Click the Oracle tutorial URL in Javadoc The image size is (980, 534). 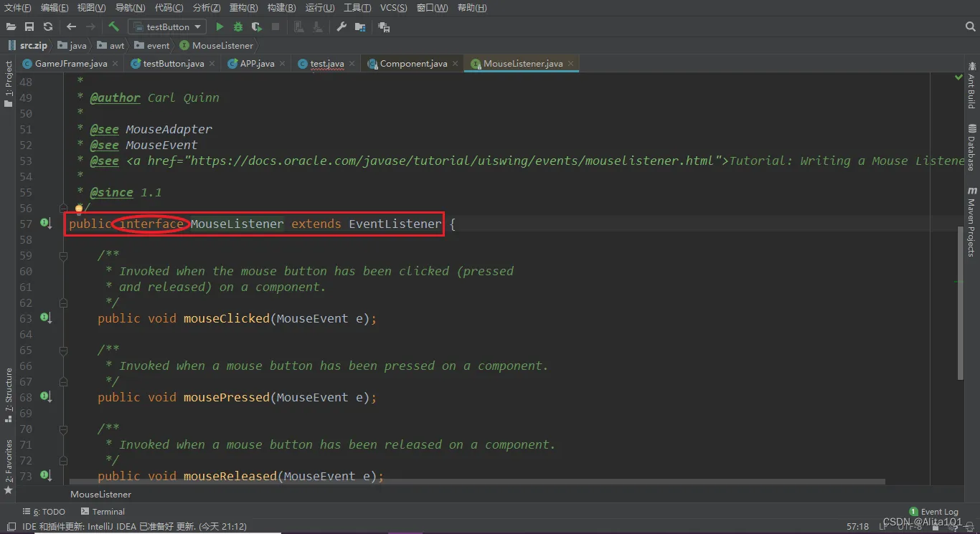click(453, 161)
